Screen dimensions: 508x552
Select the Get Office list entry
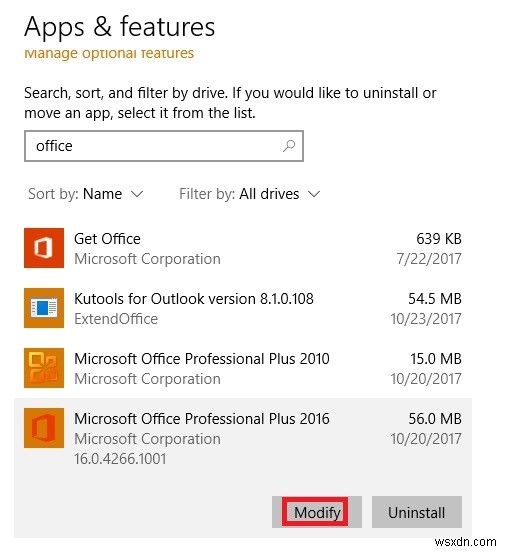(243, 248)
